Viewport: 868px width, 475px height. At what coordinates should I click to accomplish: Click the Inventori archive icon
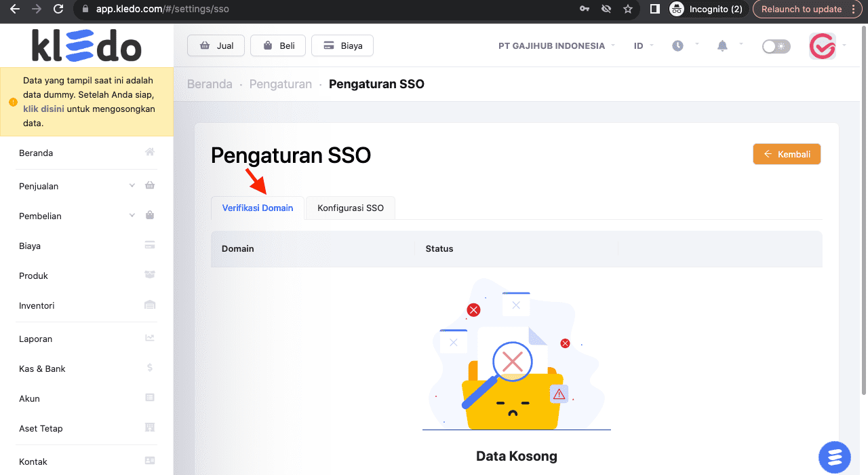click(149, 305)
